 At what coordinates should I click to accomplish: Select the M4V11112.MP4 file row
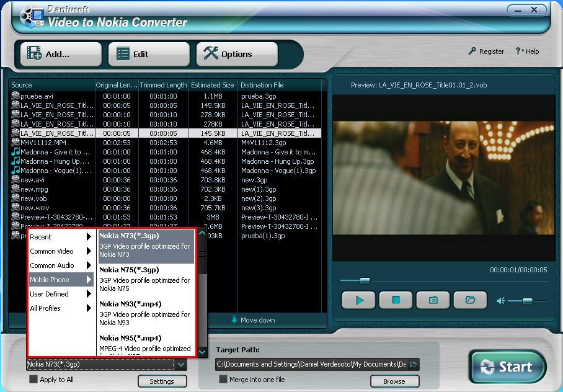[x=166, y=143]
